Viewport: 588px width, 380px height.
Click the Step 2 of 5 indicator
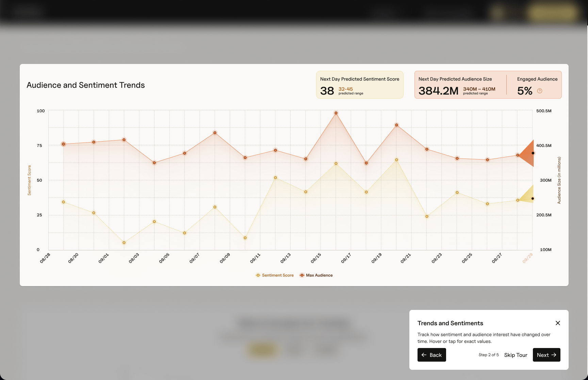[489, 355]
